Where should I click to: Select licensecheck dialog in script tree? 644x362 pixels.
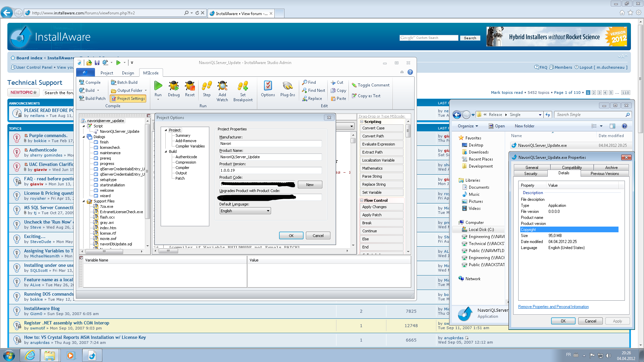coord(110,147)
